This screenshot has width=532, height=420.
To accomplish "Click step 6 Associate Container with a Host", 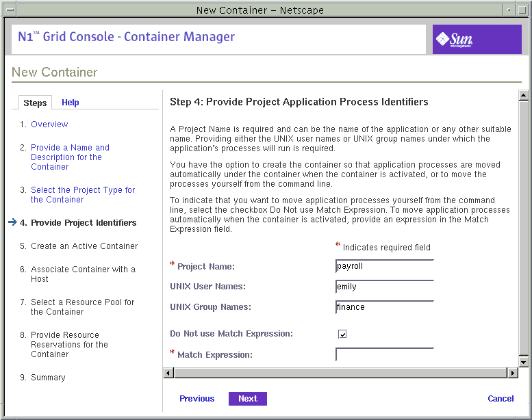I will coord(83,274).
